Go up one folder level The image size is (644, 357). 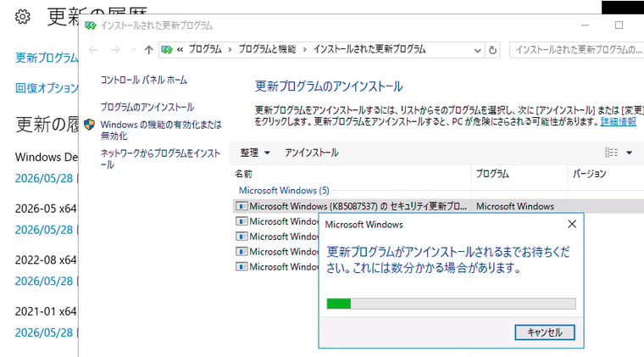pyautogui.click(x=148, y=50)
